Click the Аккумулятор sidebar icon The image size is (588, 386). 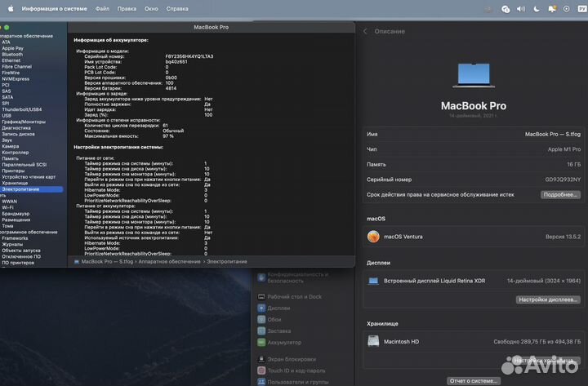coord(261,343)
